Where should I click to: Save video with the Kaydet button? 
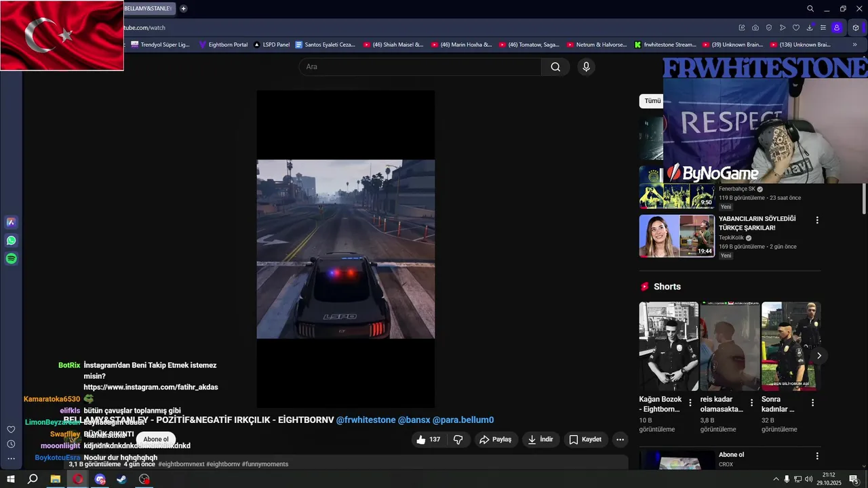pos(585,439)
